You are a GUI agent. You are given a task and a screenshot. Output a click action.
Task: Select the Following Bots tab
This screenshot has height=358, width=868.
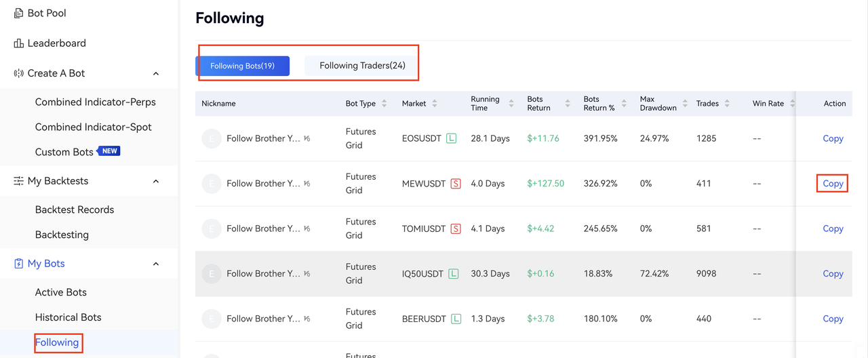tap(242, 66)
